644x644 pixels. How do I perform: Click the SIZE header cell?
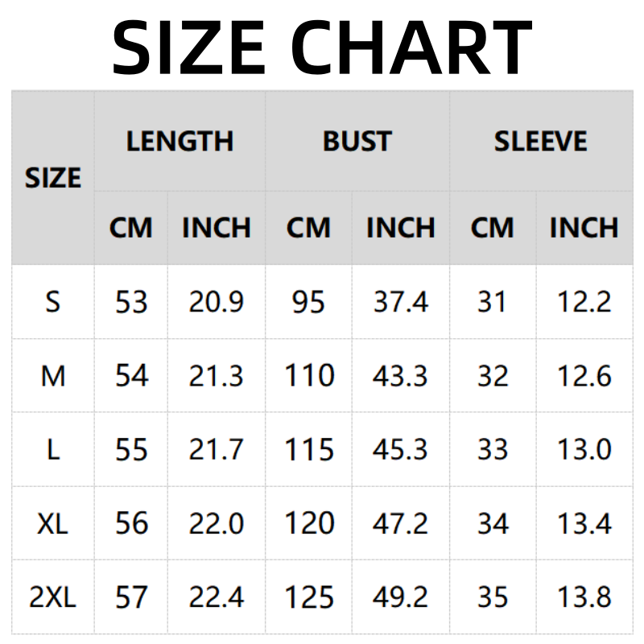coord(53,178)
